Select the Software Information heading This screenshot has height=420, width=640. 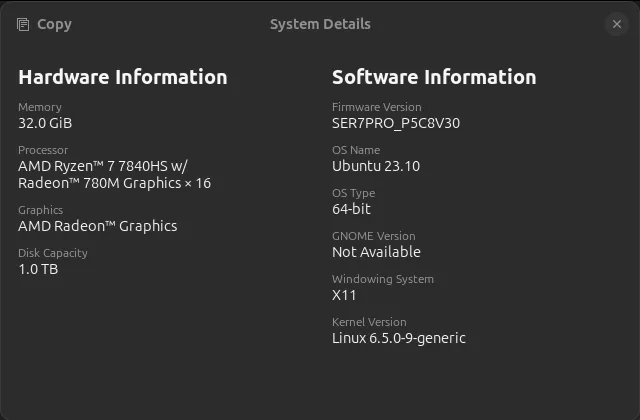[x=434, y=77]
